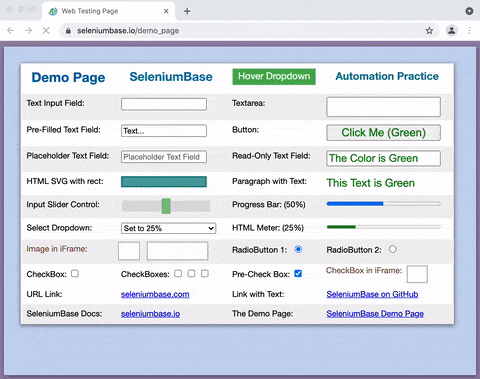Open the Set to 25% select dropdown
480x379 pixels.
tap(168, 228)
